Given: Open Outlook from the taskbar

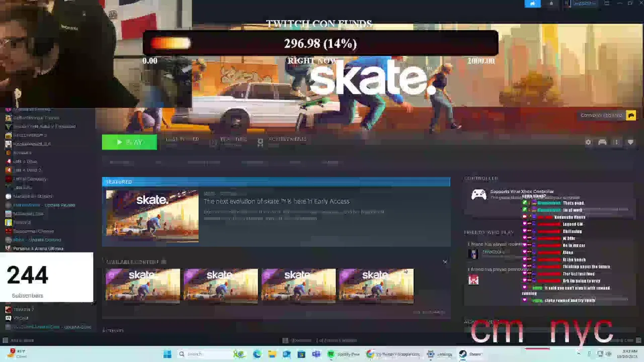Looking at the screenshot, I should coord(286,354).
